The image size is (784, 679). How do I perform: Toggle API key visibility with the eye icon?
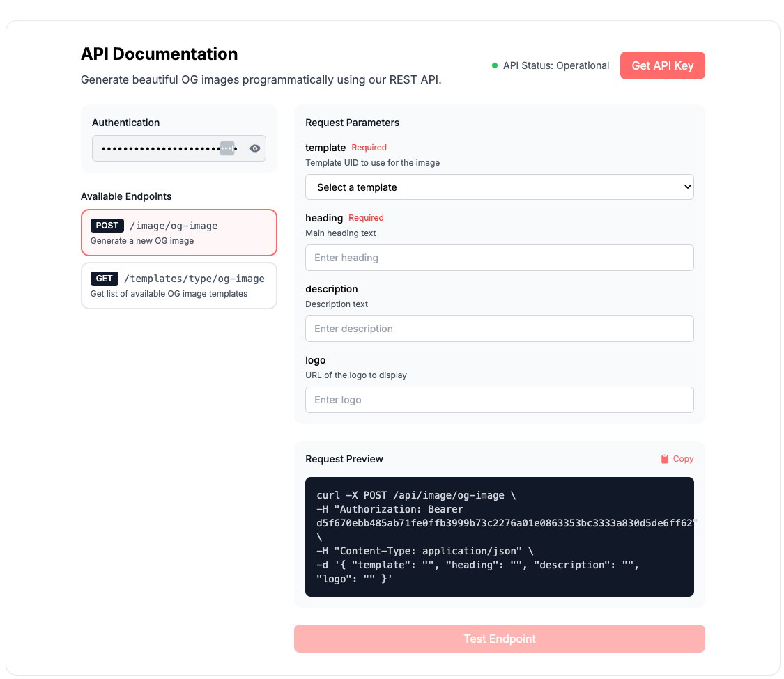[x=255, y=148]
